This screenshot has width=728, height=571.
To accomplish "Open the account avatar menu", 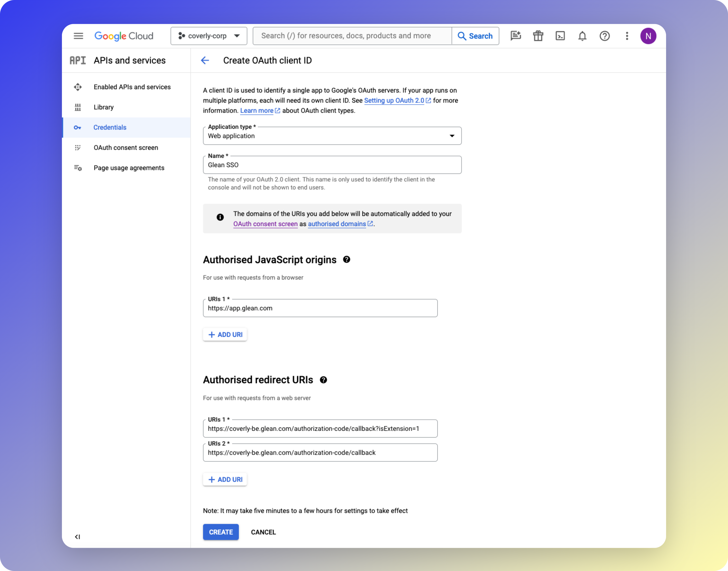I will [x=648, y=36].
